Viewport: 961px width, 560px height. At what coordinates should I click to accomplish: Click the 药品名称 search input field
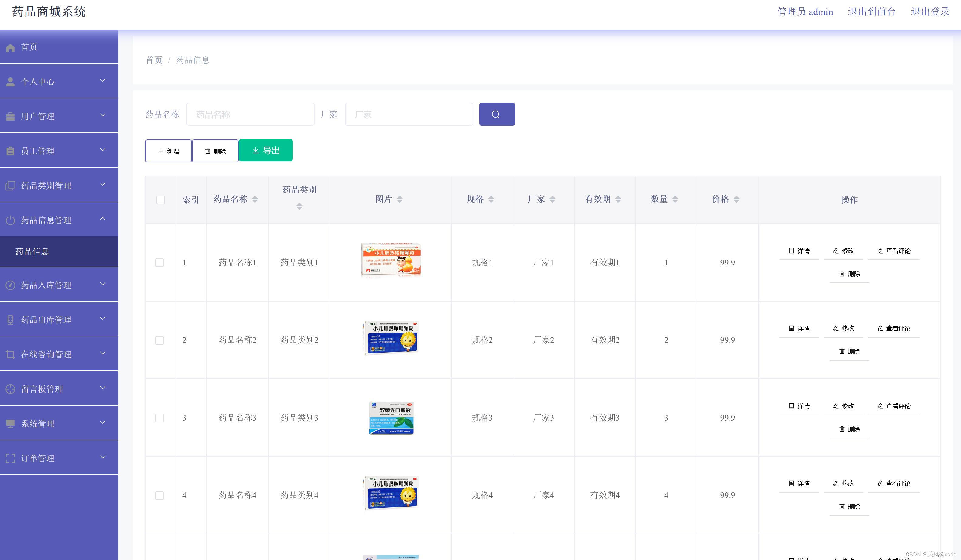click(x=250, y=114)
